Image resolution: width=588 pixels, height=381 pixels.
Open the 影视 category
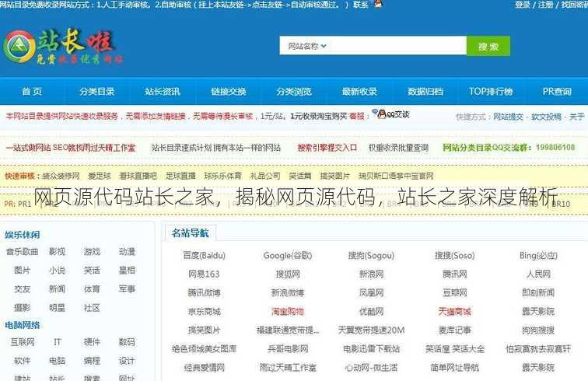pos(57,252)
